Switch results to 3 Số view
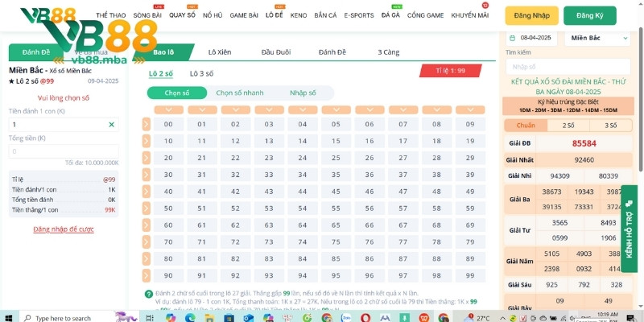The width and height of the screenshot is (644, 322). pyautogui.click(x=610, y=126)
